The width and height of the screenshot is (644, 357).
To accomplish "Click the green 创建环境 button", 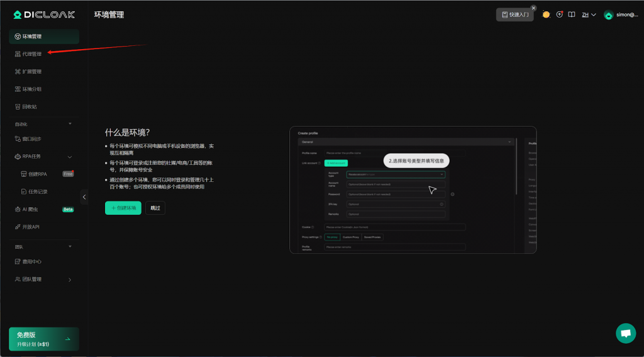I will coord(123,208).
